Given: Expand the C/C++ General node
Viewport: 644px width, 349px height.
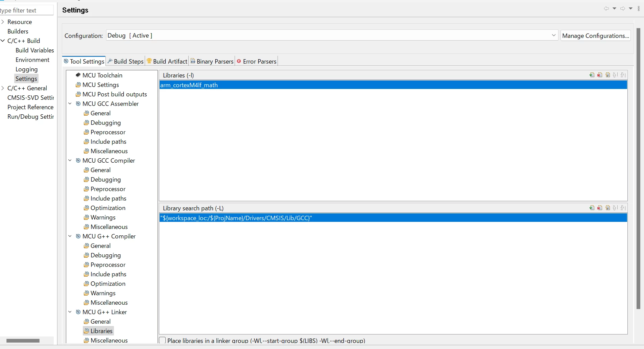Looking at the screenshot, I should coord(3,88).
